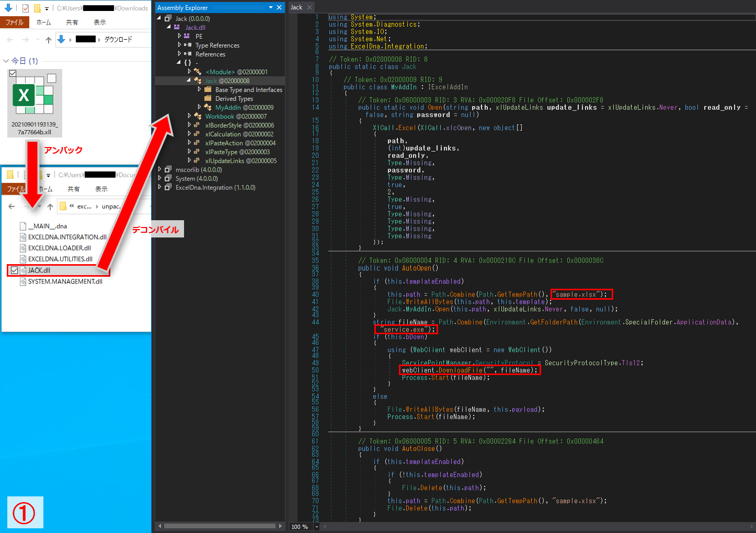The height and width of the screenshot is (533, 756).
Task: Open 共有 tab in Downloads window
Action: point(72,22)
